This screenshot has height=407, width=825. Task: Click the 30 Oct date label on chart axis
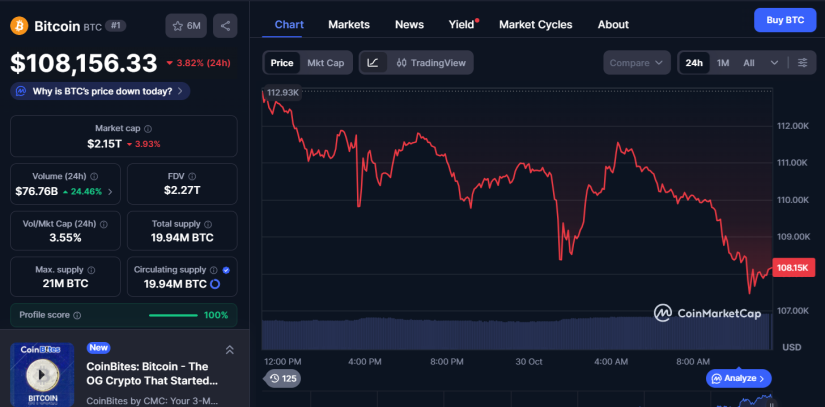(x=529, y=362)
